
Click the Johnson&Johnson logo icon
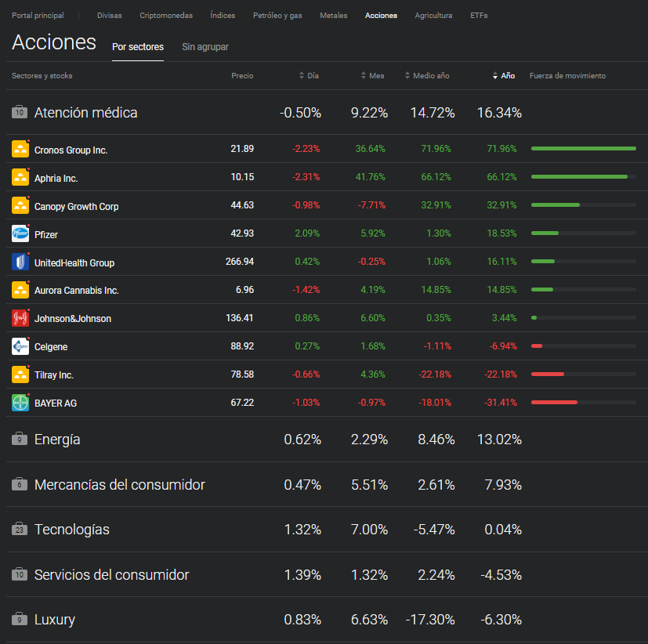[x=20, y=318]
